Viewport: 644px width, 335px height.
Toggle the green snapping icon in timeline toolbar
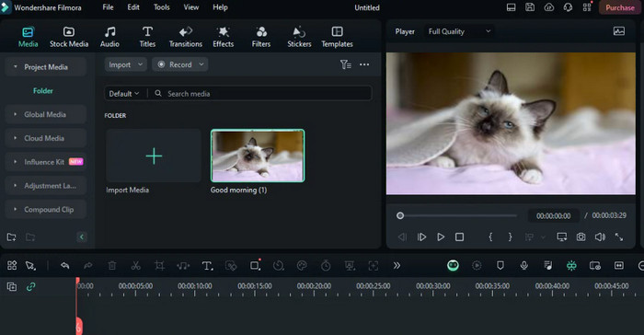pos(571,266)
